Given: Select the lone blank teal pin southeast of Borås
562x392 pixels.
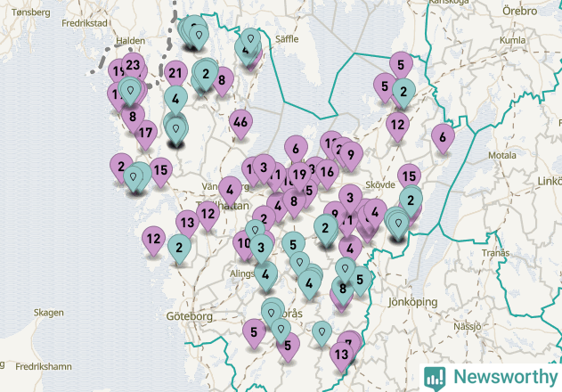Looking at the screenshot, I should pos(322,334).
